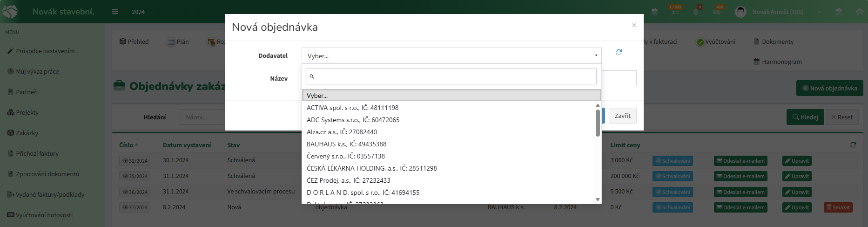This screenshot has width=868, height=227.
Task: Open Zpracování dokumentů in sidebar
Action: (47, 174)
